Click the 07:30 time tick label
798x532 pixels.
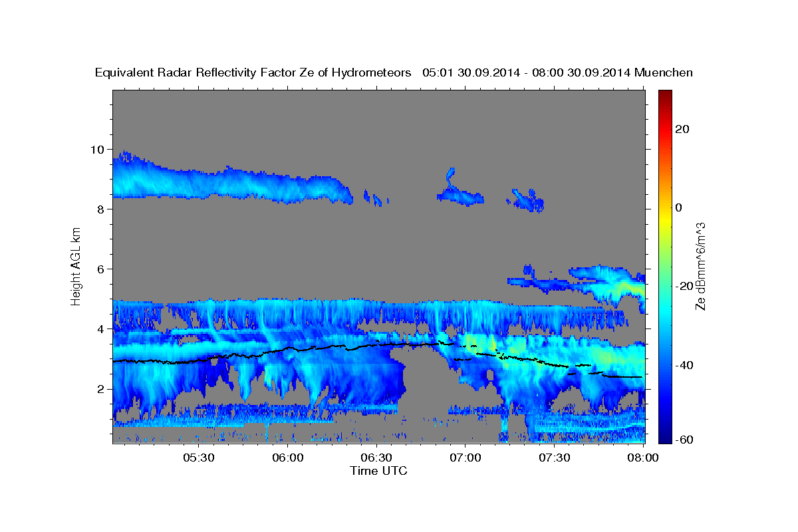coord(555,458)
